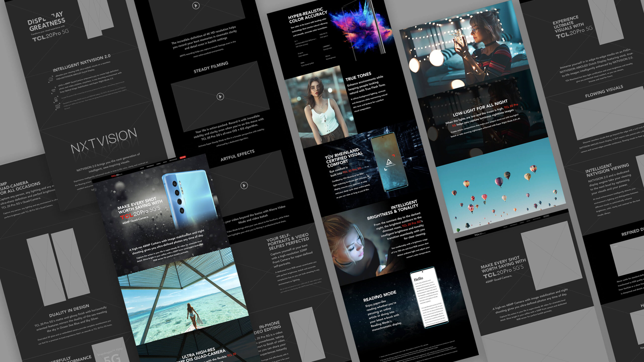Image resolution: width=644 pixels, height=362 pixels.
Task: Open DESIGN in the wireframe nav below the balloons
Action: [x=528, y=221]
